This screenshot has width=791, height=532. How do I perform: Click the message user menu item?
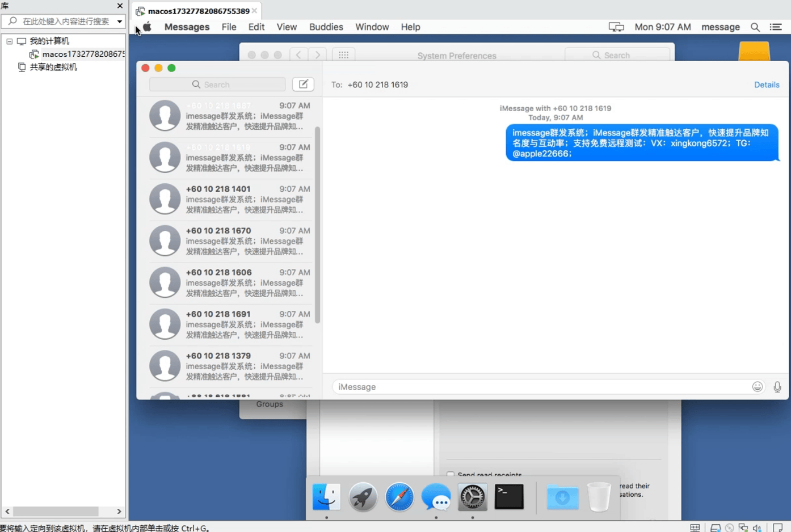(720, 27)
